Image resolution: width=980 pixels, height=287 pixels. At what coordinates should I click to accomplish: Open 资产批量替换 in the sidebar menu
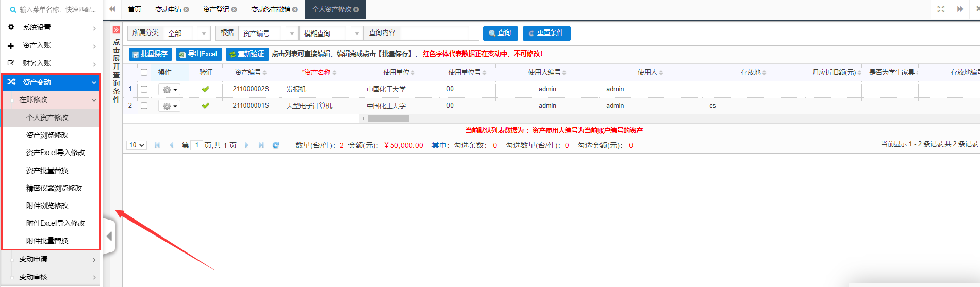coord(47,171)
